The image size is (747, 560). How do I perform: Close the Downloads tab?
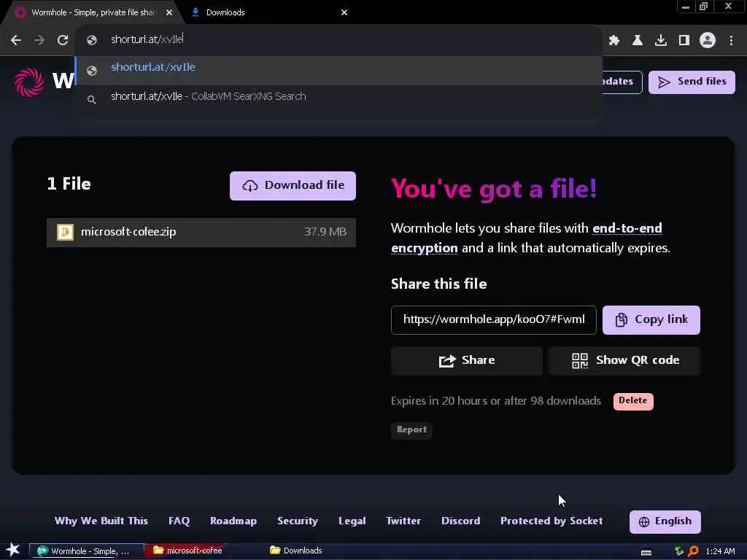tap(344, 13)
